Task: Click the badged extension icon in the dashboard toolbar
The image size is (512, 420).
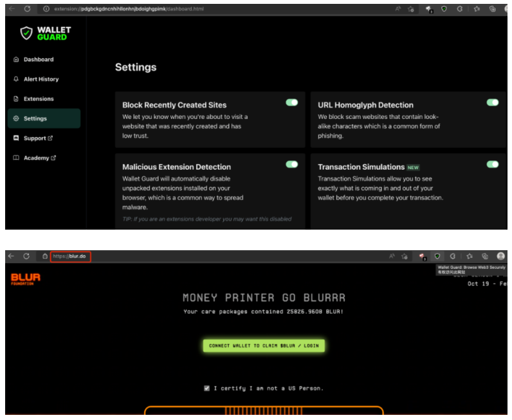Action: (x=429, y=10)
